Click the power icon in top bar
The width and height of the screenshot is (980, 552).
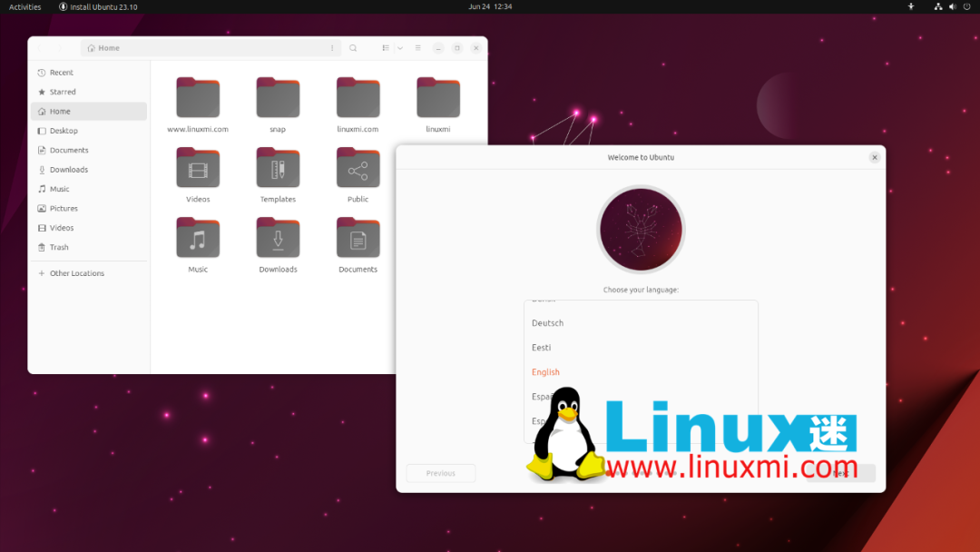click(x=967, y=7)
